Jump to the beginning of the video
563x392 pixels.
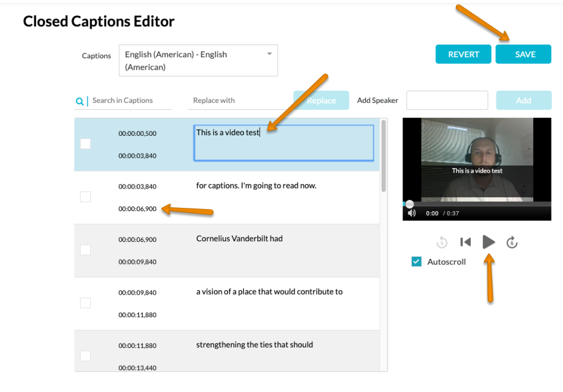pos(465,242)
